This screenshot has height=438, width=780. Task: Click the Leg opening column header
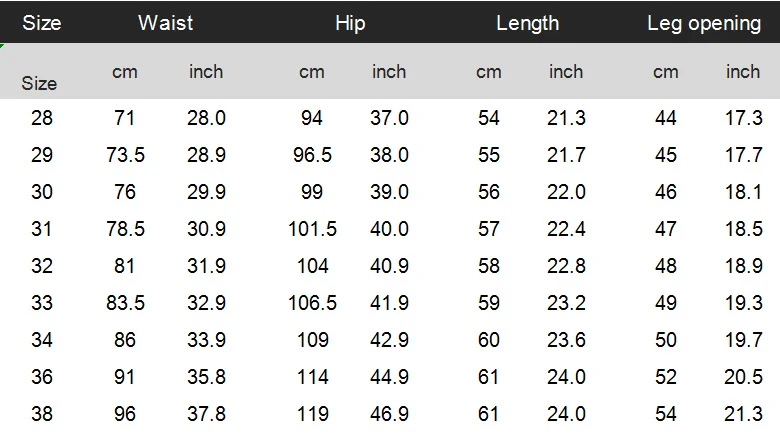tap(704, 23)
